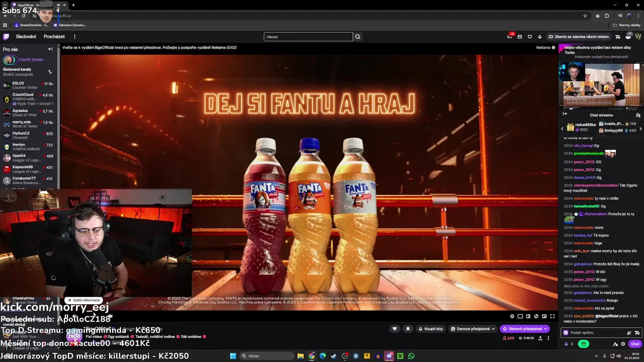The height and width of the screenshot is (362, 644).
Task: Click the sync-arrows icon in the player
Action: 536,316
